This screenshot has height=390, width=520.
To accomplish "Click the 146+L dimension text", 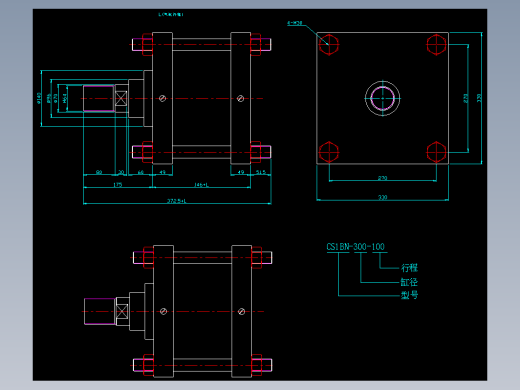I will 201,185.
